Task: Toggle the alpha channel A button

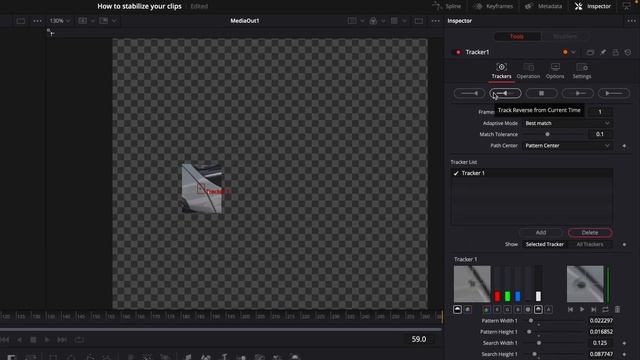Action: tap(549, 310)
